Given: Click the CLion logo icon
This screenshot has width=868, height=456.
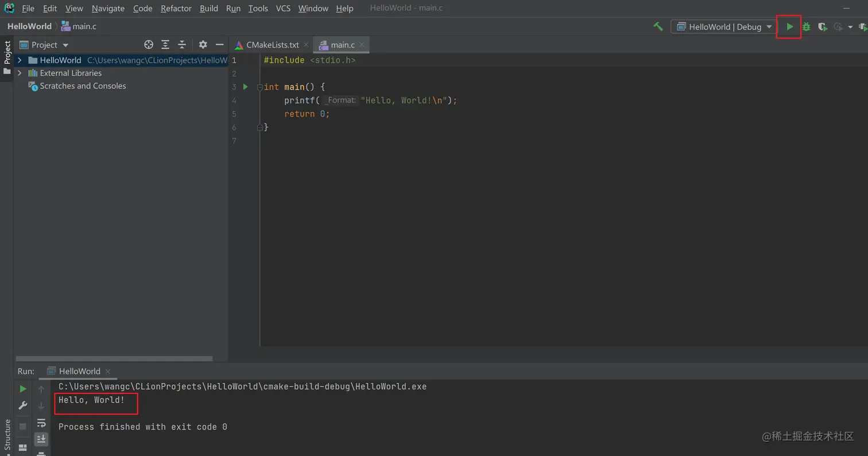Looking at the screenshot, I should [9, 8].
